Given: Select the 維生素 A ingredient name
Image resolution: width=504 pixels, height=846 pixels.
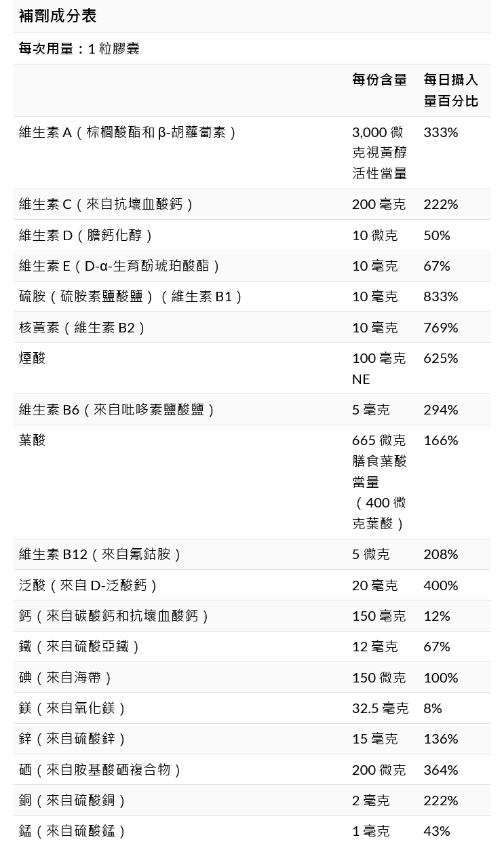Looking at the screenshot, I should coord(128,132).
